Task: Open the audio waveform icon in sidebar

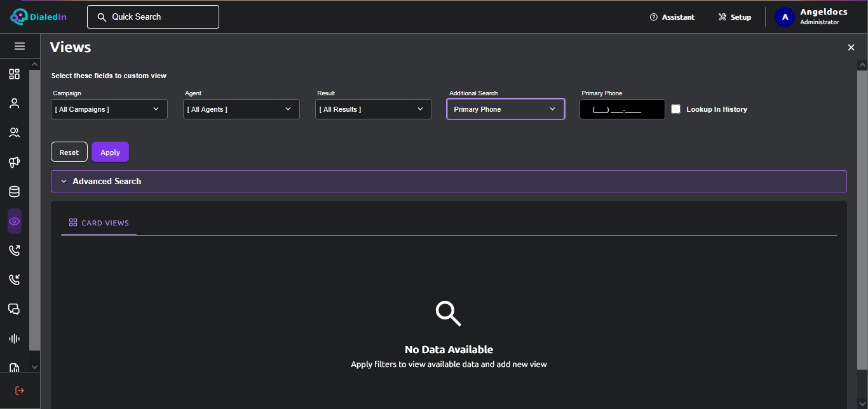Action: [x=14, y=339]
